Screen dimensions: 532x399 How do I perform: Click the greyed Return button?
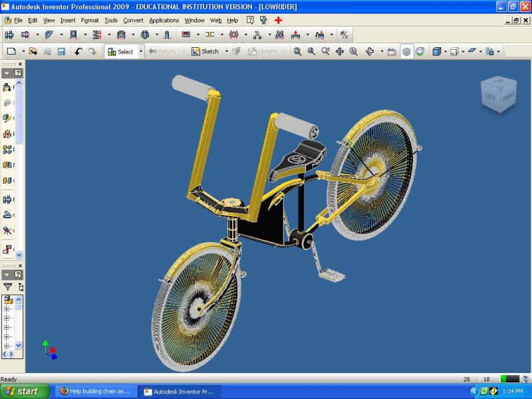(162, 52)
